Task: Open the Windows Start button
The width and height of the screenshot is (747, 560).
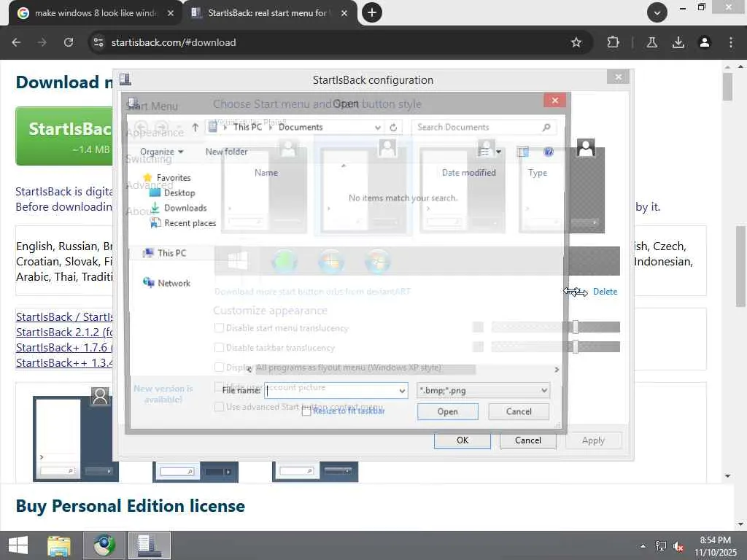Action: (x=18, y=545)
